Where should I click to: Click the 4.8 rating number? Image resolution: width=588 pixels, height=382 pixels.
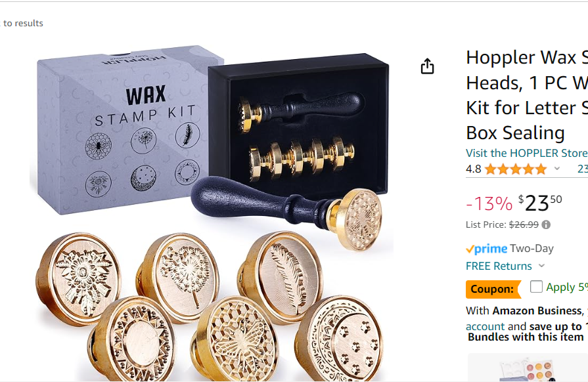[x=473, y=169]
